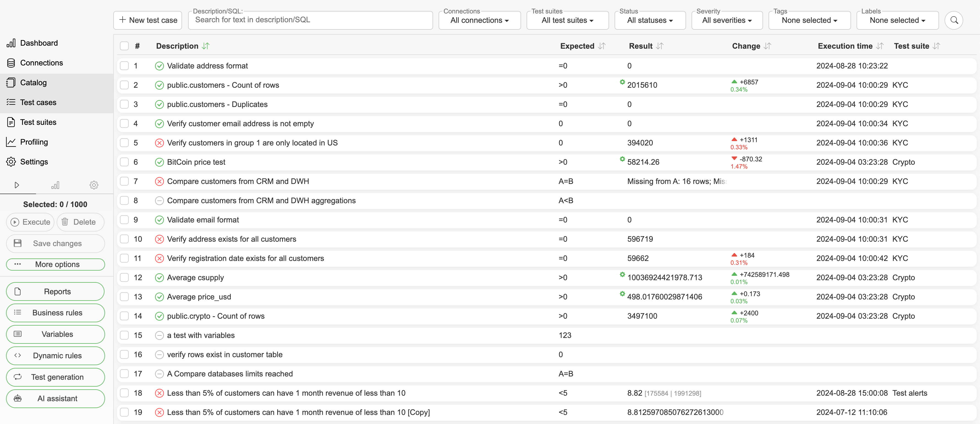The image size is (980, 424).
Task: Open the Variables menu item
Action: click(57, 334)
